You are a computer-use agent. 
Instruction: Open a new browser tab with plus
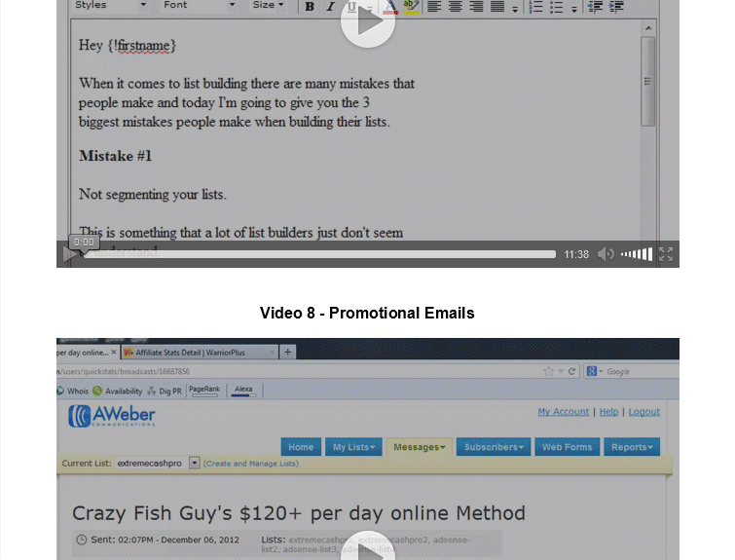[288, 352]
